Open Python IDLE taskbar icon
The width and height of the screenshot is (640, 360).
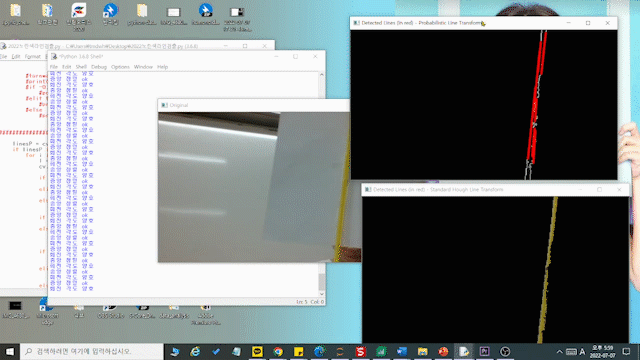point(464,351)
